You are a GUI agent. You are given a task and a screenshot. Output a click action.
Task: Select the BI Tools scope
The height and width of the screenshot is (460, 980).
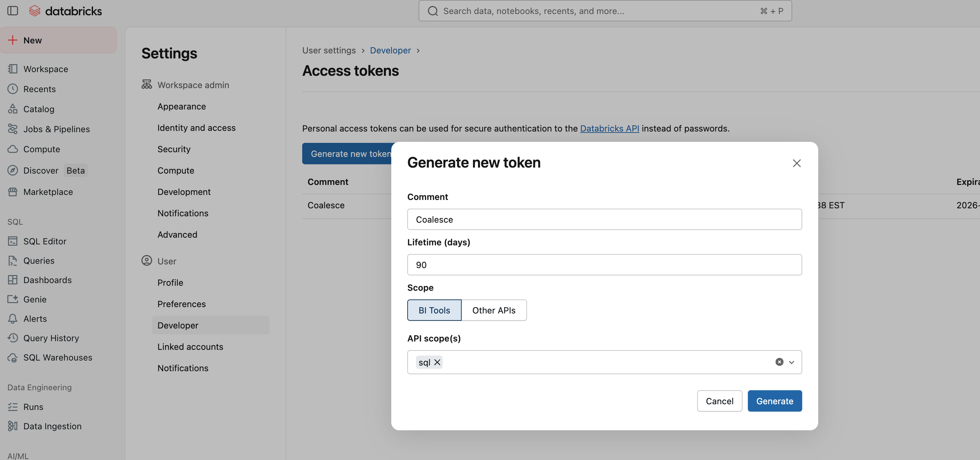[434, 310]
